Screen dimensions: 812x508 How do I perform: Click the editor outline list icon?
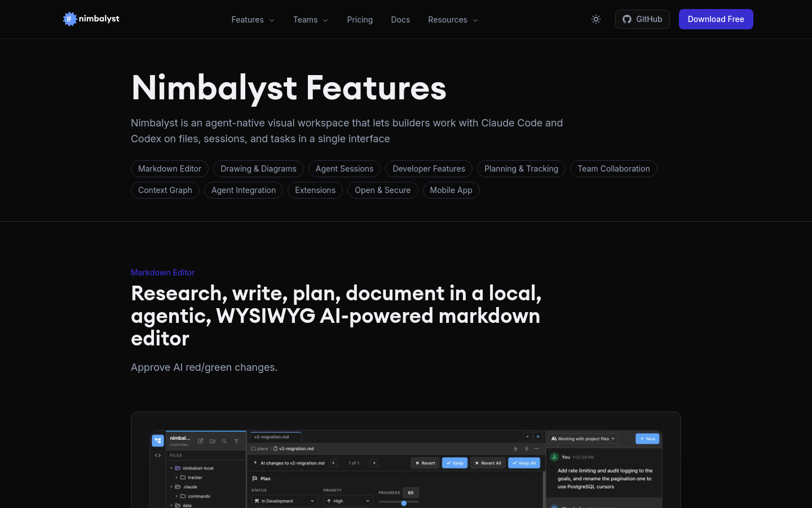tap(527, 449)
